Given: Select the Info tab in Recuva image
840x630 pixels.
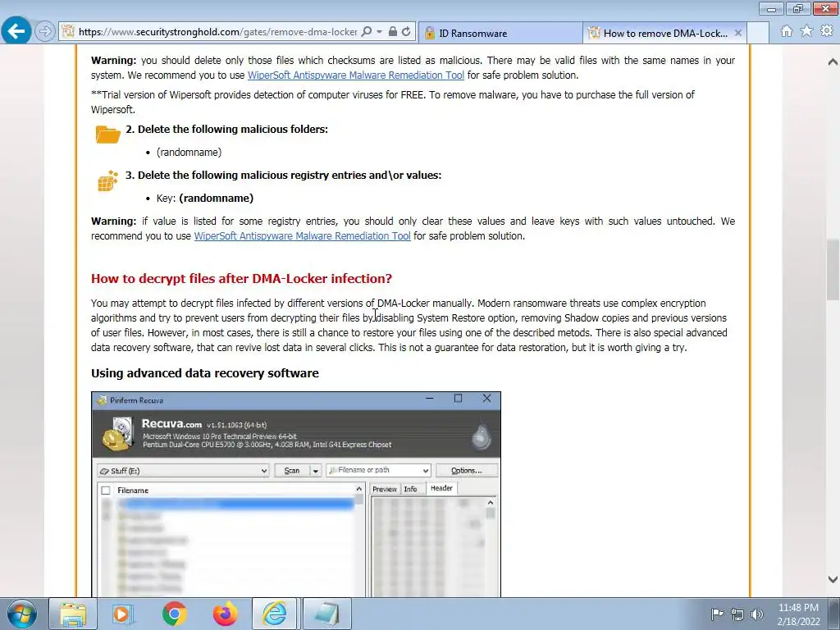Looking at the screenshot, I should (x=410, y=489).
